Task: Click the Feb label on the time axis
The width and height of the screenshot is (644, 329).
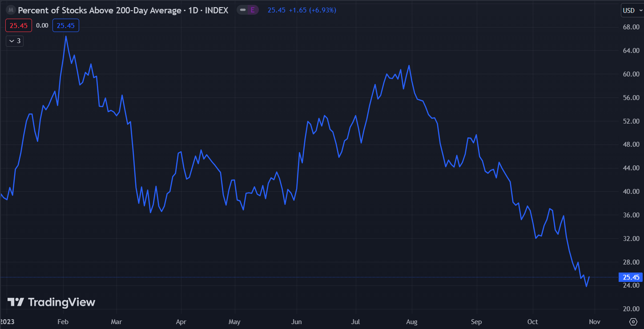Action: coord(63,321)
